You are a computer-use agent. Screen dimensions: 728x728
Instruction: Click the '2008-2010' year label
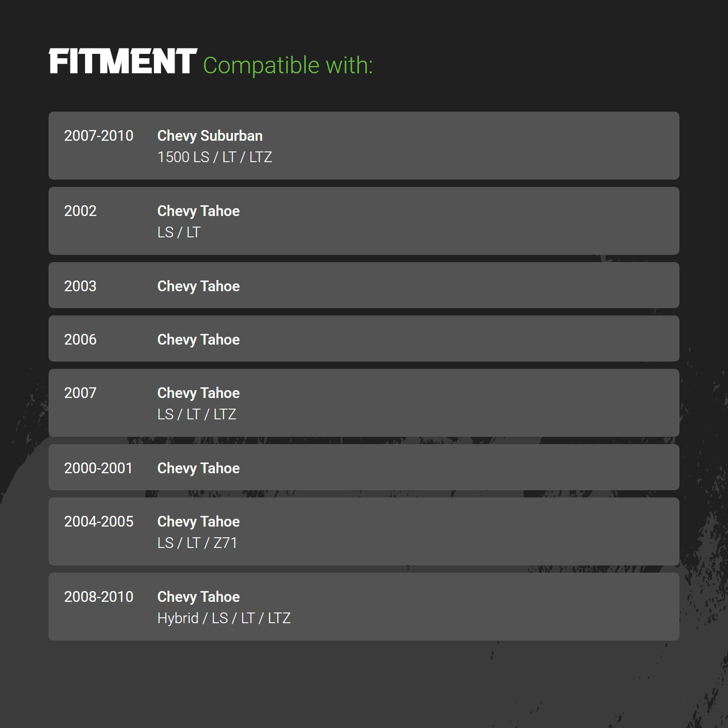coord(99,597)
